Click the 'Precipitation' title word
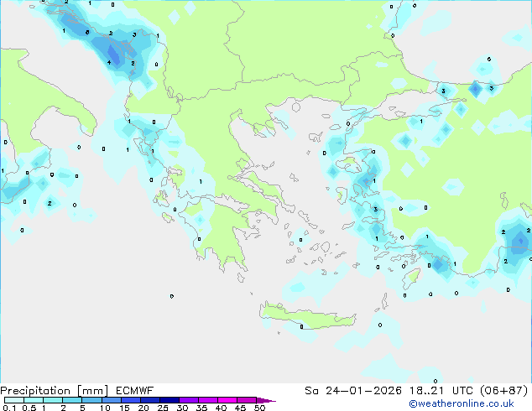This screenshot has width=532, height=411. pyautogui.click(x=35, y=391)
